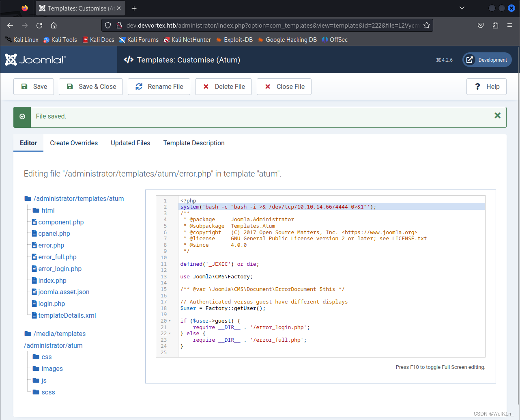Screen dimensions: 520x420
Task: Expand the html folder
Action: tap(43, 210)
